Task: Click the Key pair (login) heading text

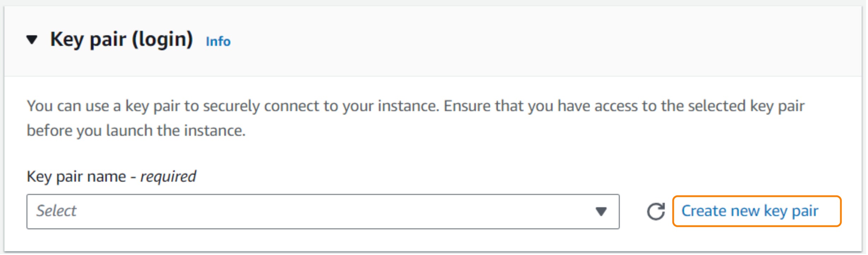Action: (x=121, y=40)
